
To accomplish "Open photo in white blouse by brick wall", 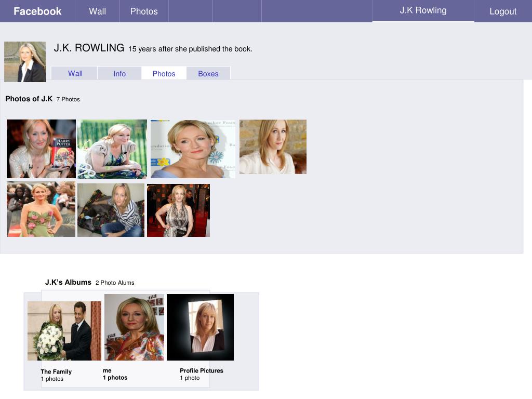I will tap(273, 147).
